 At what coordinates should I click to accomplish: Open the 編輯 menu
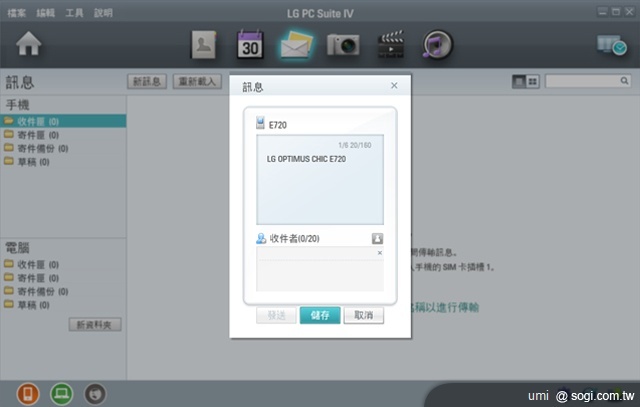coord(45,13)
